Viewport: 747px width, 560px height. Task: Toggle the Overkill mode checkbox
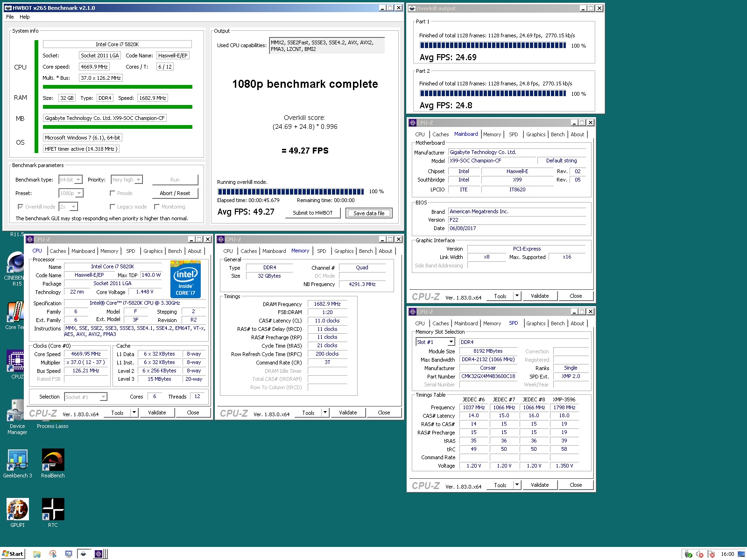pos(20,207)
